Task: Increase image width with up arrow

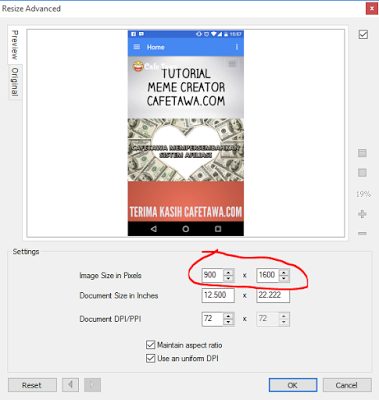Action: point(228,272)
